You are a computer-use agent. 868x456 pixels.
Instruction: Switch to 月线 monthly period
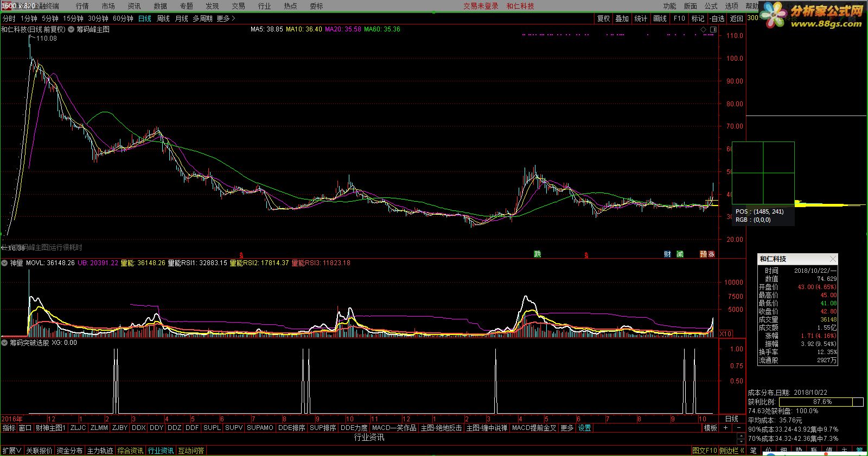click(x=182, y=18)
